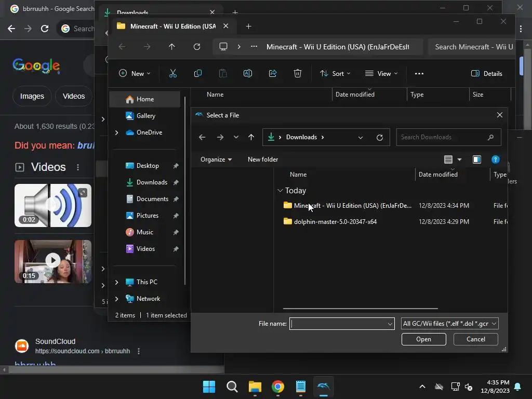Screen dimensions: 532x399
Task: Refresh Downloads in the file dialog
Action: [x=380, y=137]
